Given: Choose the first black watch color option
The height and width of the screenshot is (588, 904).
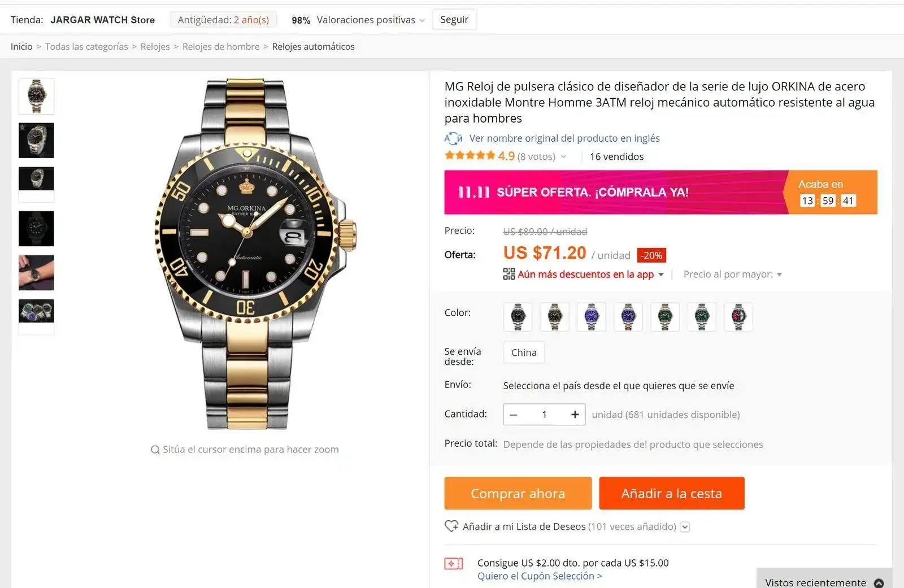Looking at the screenshot, I should point(518,316).
